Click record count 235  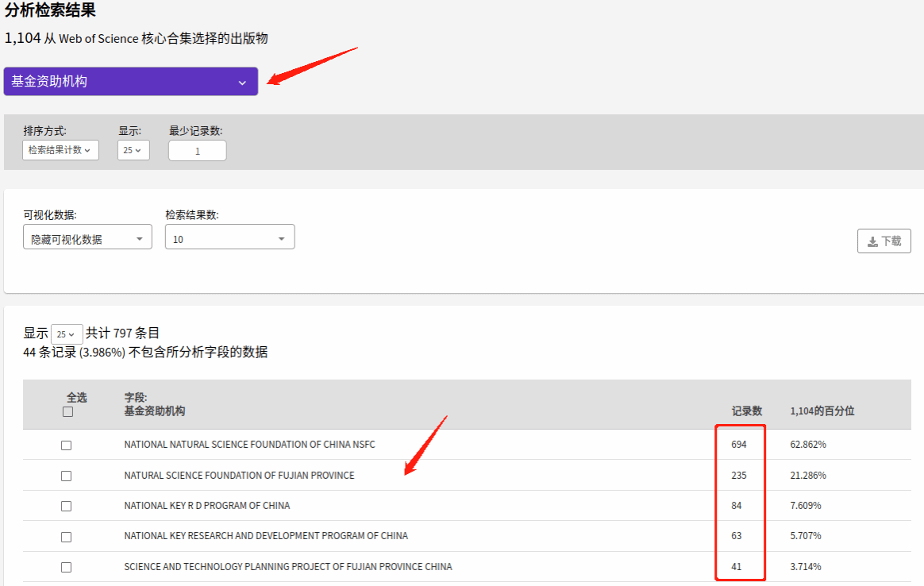pos(739,475)
